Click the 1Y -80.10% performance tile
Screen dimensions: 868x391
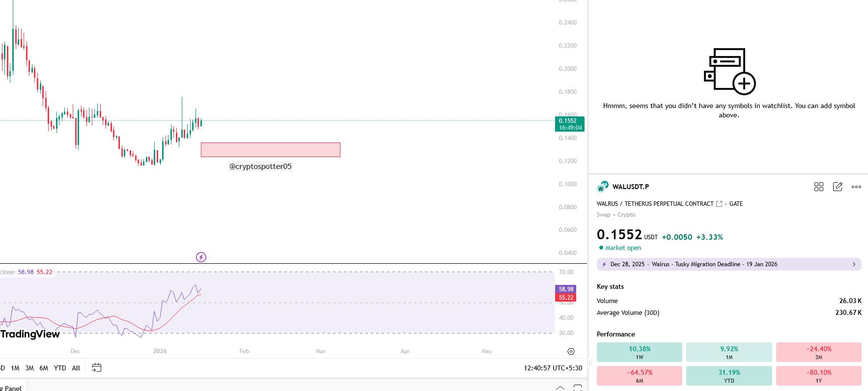click(819, 376)
